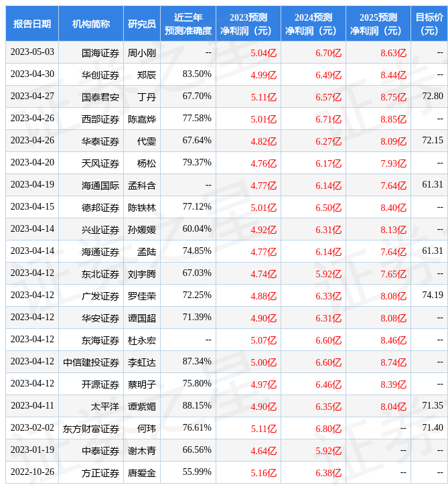
Task: Click accuracy value 87.34%
Action: pos(197,362)
